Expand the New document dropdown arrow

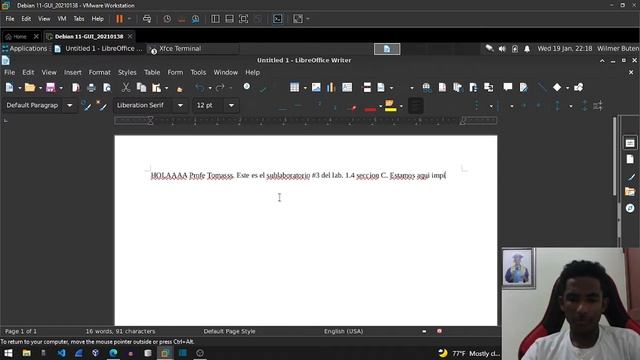(19, 88)
